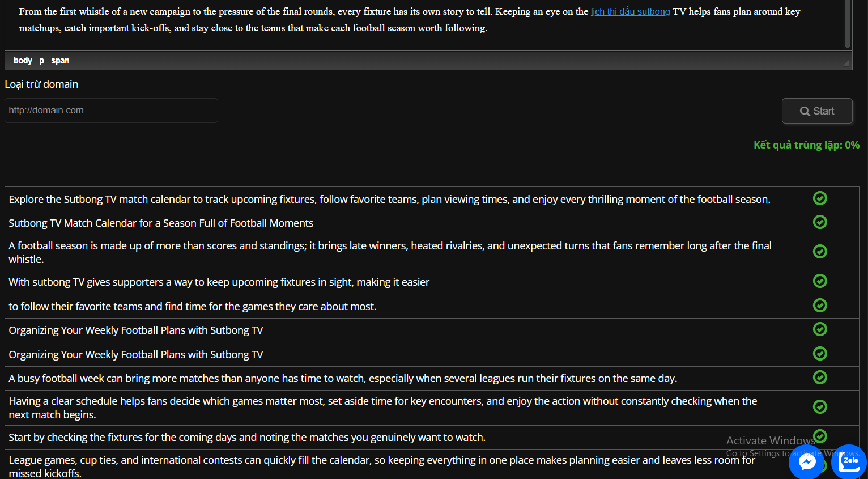Click check icon for 'Having a clear schedule' row

coord(820,407)
